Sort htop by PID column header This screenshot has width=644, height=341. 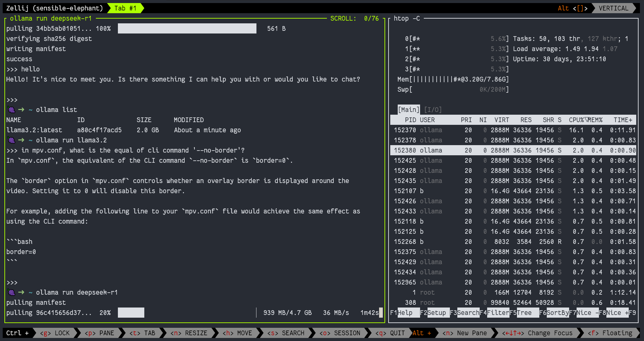click(x=410, y=120)
